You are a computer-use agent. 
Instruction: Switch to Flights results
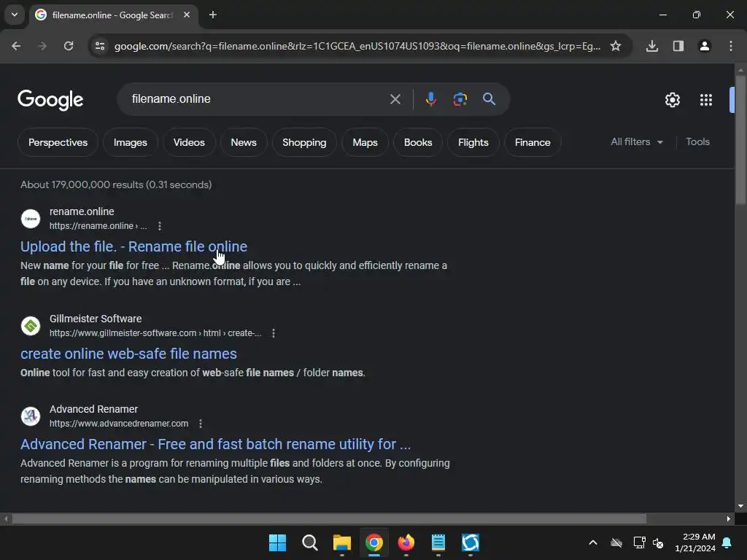coord(473,142)
